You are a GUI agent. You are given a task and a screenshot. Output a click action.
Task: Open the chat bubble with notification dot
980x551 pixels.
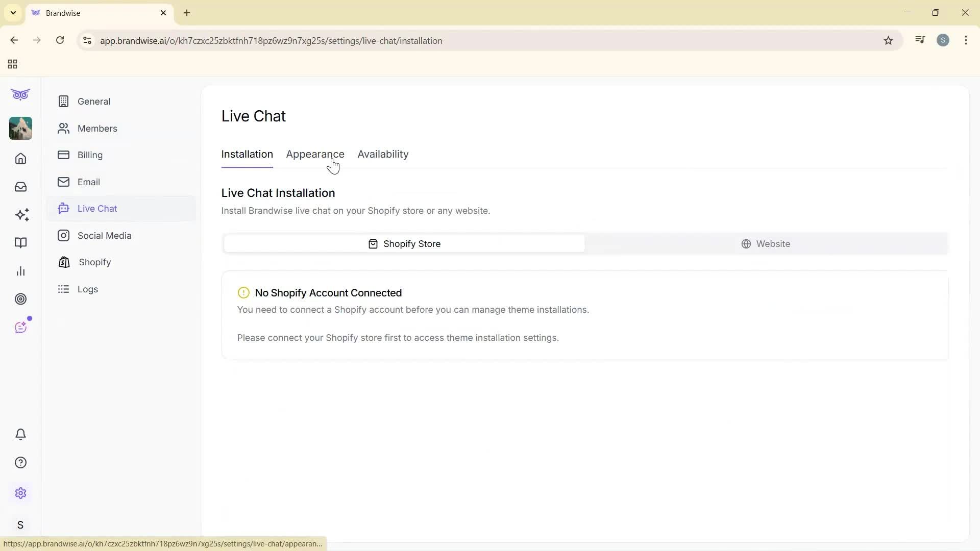click(20, 327)
